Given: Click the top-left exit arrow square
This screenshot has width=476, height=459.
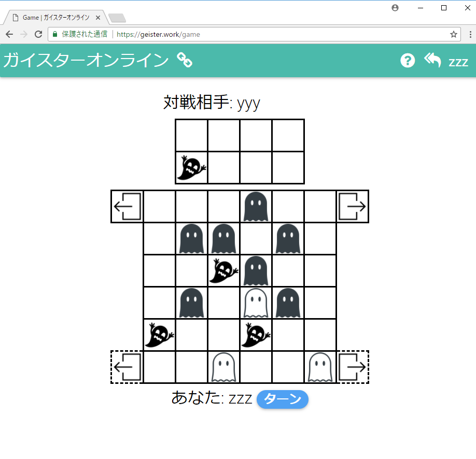Looking at the screenshot, I should [127, 206].
